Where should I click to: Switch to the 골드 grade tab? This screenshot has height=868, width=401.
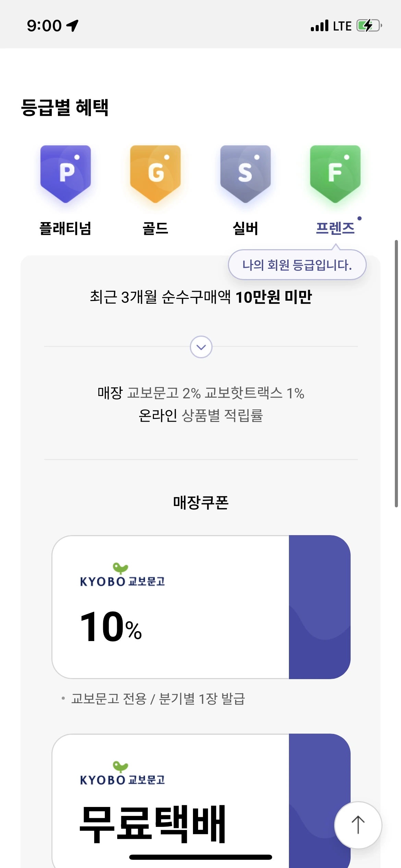coord(155,228)
